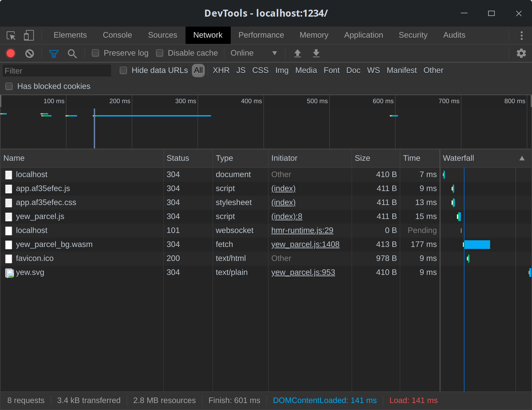532x410 pixels.
Task: Toggle the device toolbar icon
Action: pyautogui.click(x=29, y=35)
